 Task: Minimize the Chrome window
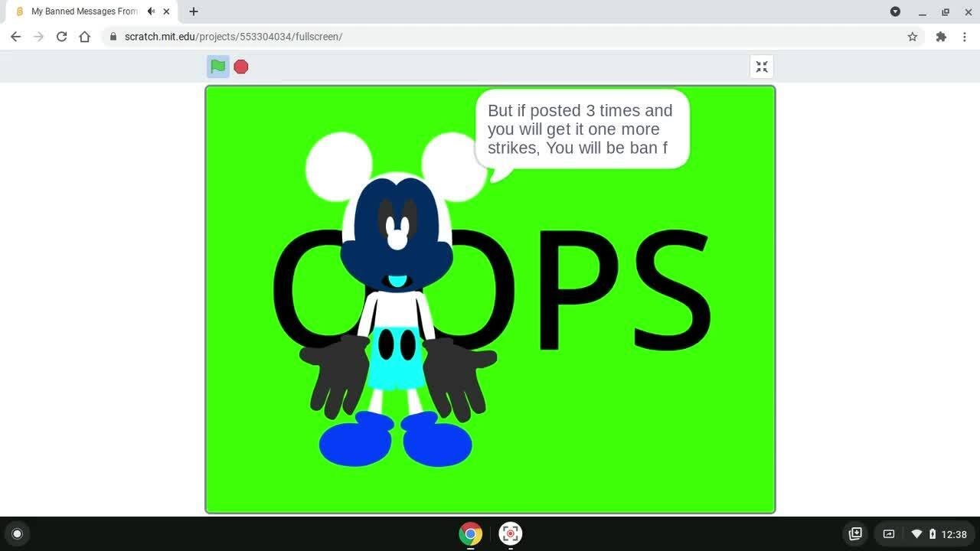(923, 11)
